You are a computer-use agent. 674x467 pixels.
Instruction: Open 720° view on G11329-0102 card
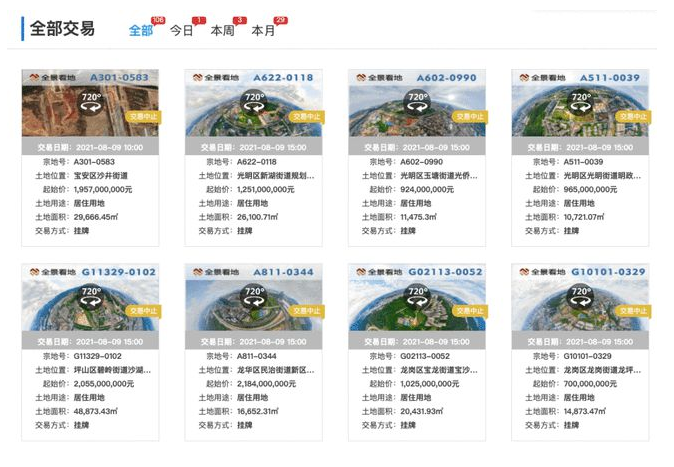pos(91,296)
